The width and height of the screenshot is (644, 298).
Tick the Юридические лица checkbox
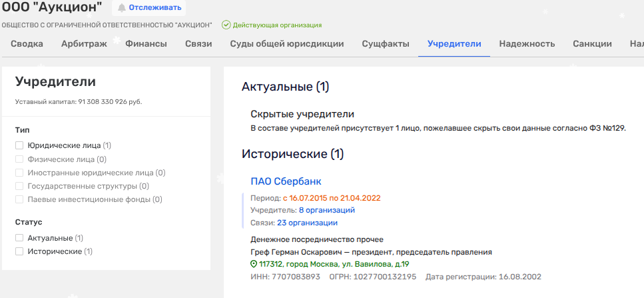tap(19, 145)
